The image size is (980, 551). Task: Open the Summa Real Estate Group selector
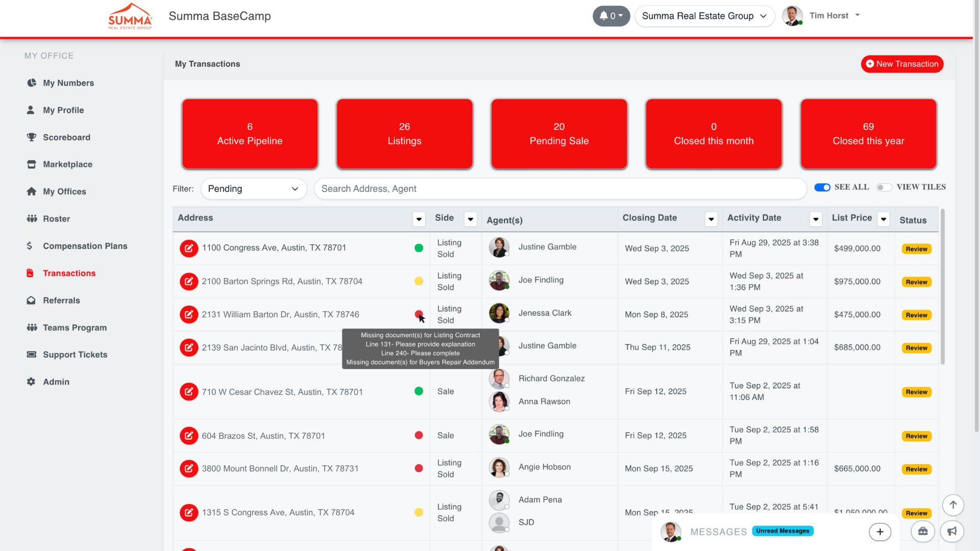pyautogui.click(x=704, y=16)
